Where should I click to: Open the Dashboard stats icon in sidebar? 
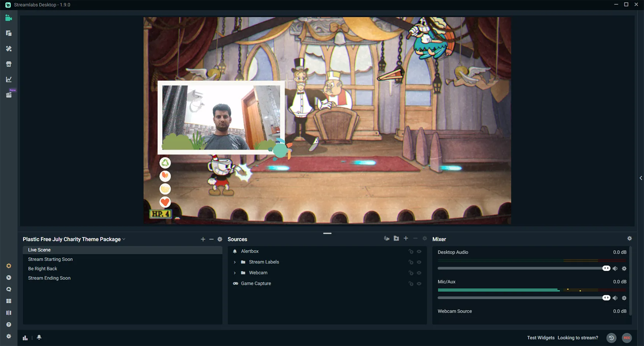8,79
